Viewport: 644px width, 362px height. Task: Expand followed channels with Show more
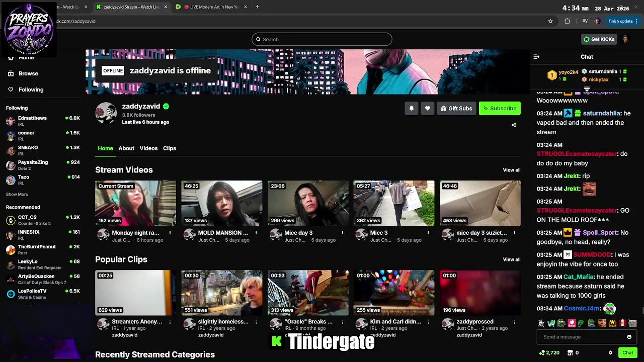17,194
